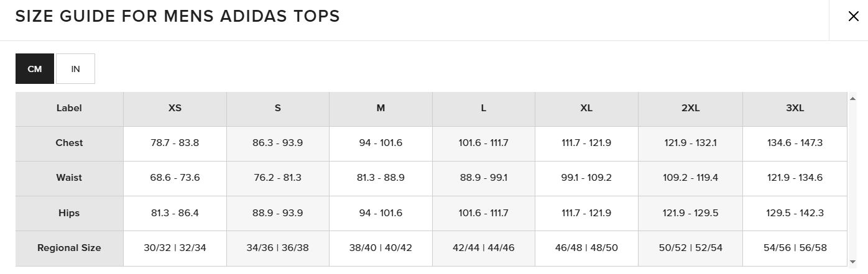
Task: Switch units to IN
Action: pyautogui.click(x=75, y=68)
